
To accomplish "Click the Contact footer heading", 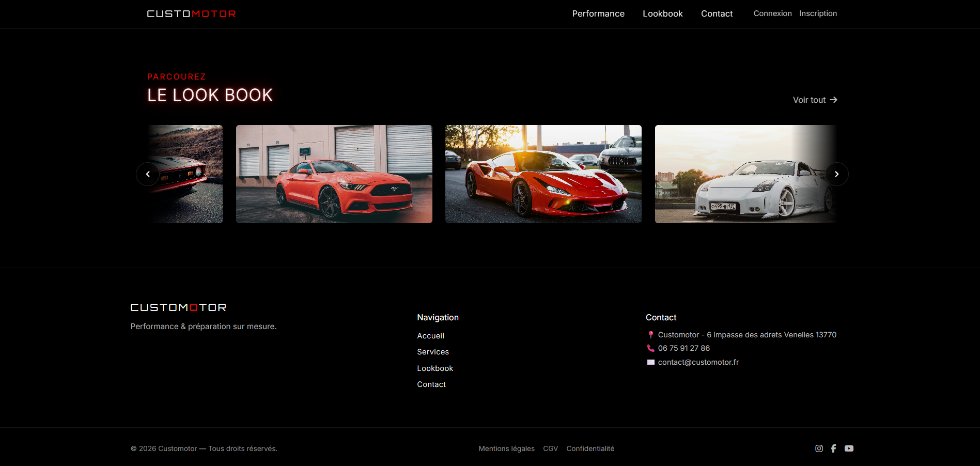I will 661,317.
